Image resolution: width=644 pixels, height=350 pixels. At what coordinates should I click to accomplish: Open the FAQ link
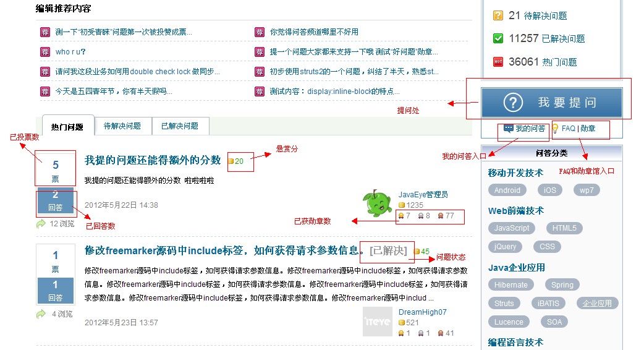[x=569, y=129]
